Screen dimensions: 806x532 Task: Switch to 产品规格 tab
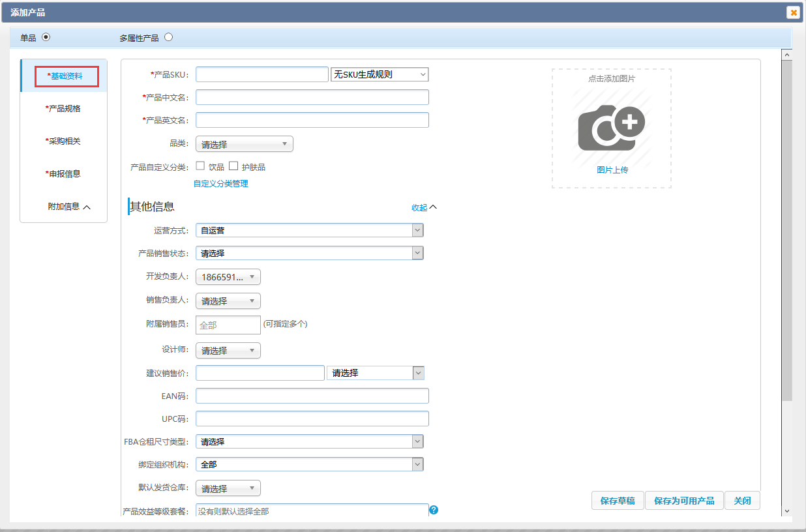pos(64,109)
